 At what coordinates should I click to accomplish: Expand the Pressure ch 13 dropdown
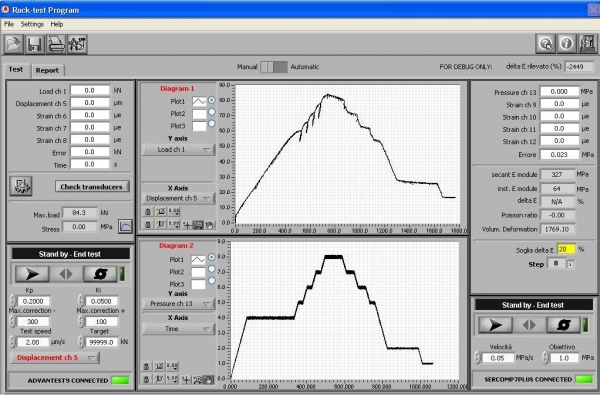coord(179,304)
